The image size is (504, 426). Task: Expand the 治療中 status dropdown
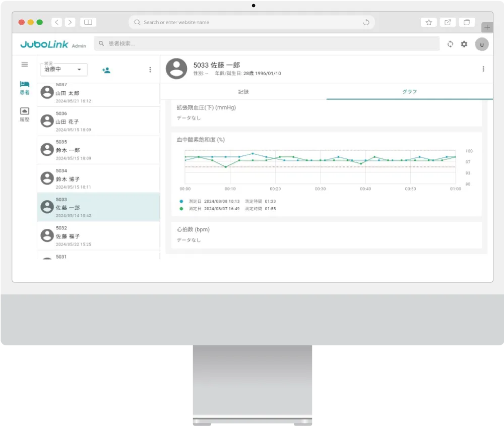pos(64,70)
